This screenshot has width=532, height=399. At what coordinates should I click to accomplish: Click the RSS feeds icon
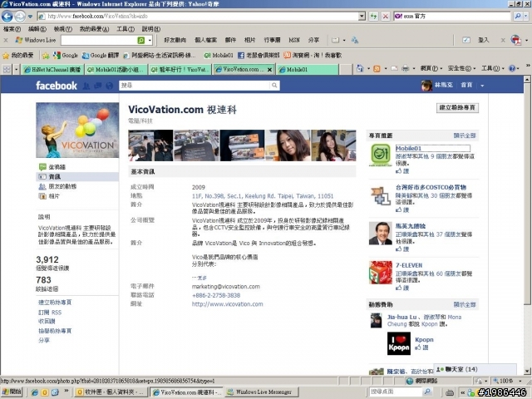tap(377, 69)
